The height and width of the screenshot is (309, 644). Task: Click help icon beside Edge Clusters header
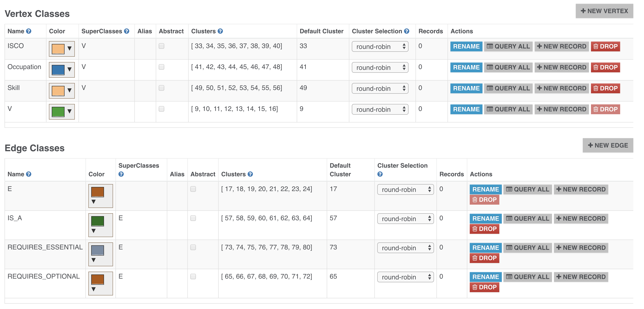click(250, 174)
